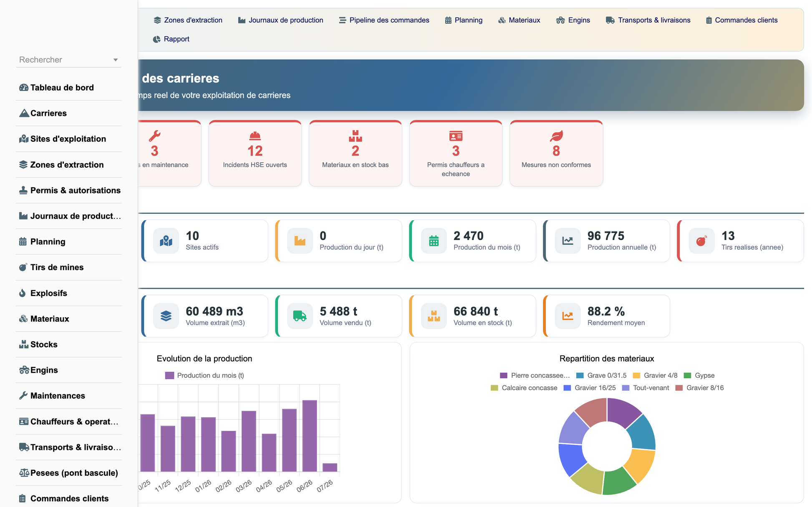Click the Pesees balance scale icon

coord(24,473)
